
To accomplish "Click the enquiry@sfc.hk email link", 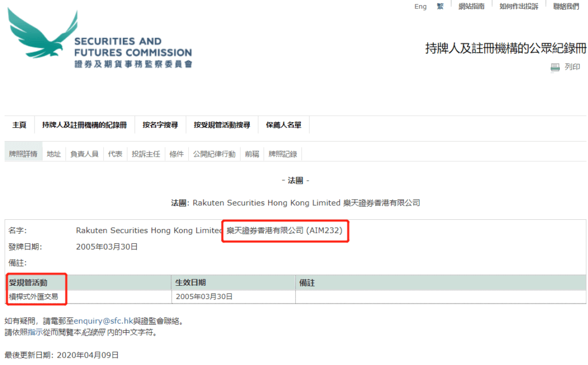I will click(103, 321).
